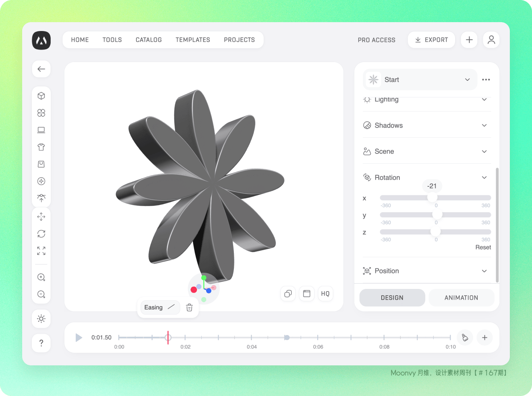Toggle the frame view button in canvas

tap(307, 294)
